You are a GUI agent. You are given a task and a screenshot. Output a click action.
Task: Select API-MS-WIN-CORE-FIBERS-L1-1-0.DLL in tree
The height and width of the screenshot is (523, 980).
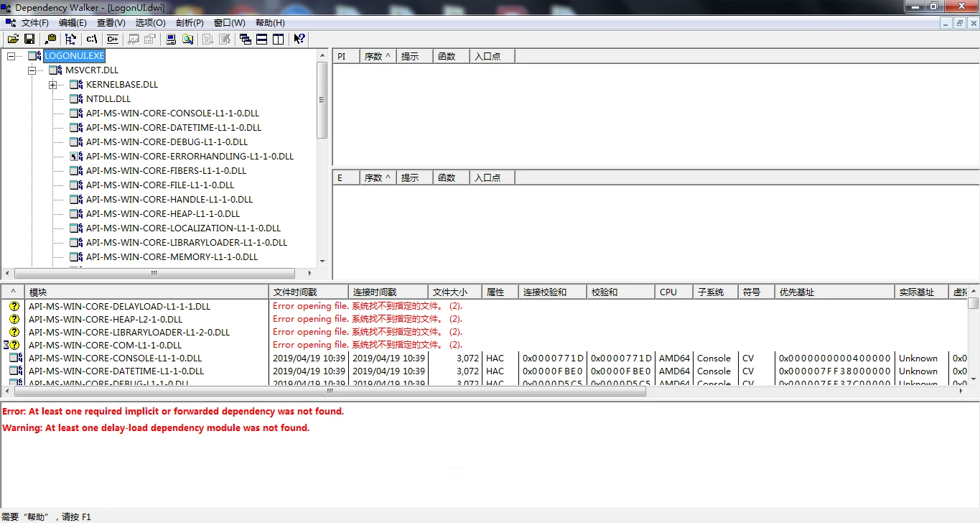166,170
